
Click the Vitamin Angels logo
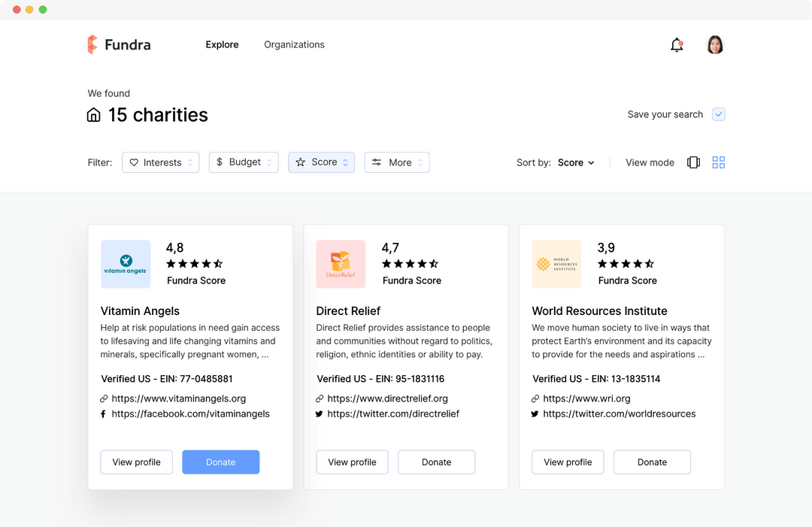126,264
